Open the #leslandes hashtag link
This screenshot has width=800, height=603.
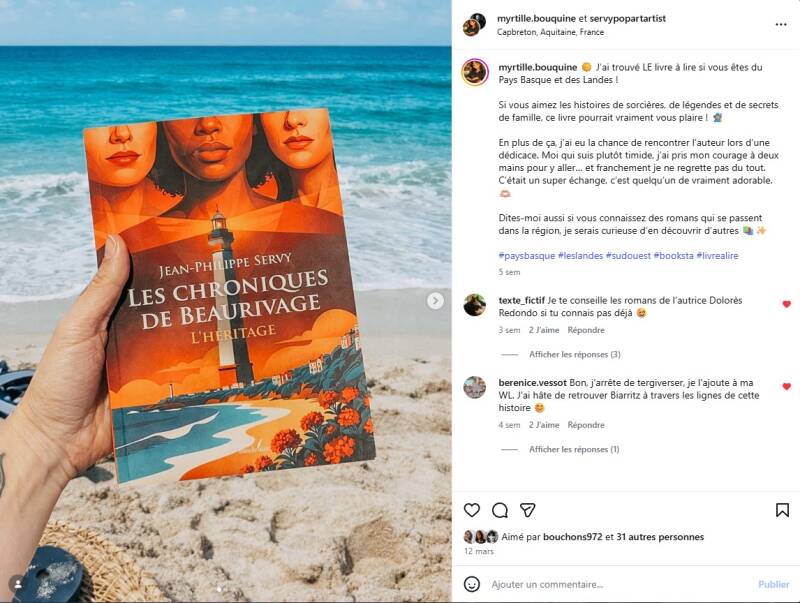(x=580, y=256)
